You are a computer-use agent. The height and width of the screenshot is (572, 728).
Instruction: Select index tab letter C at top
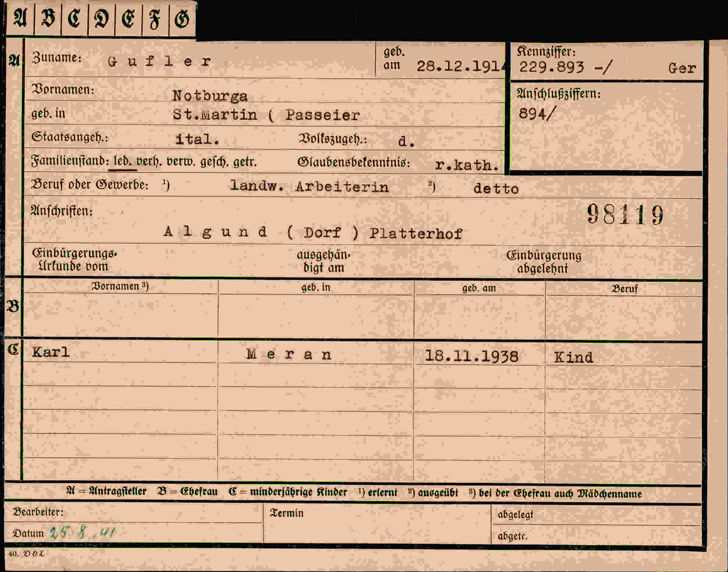[74, 18]
